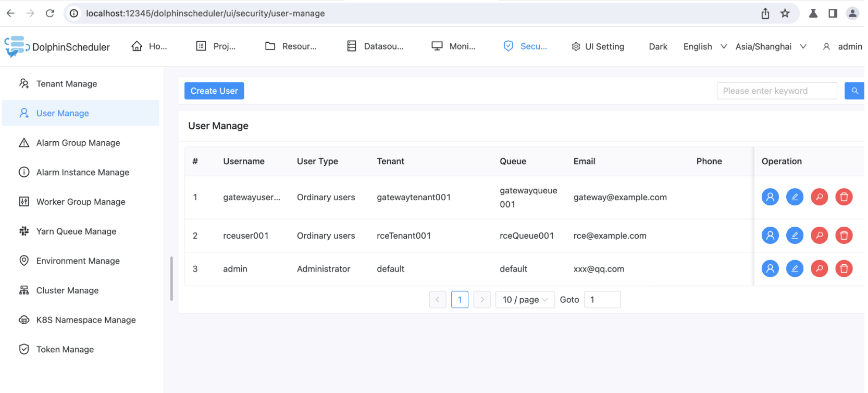Toggle the Dark theme
868x393 pixels.
(658, 46)
